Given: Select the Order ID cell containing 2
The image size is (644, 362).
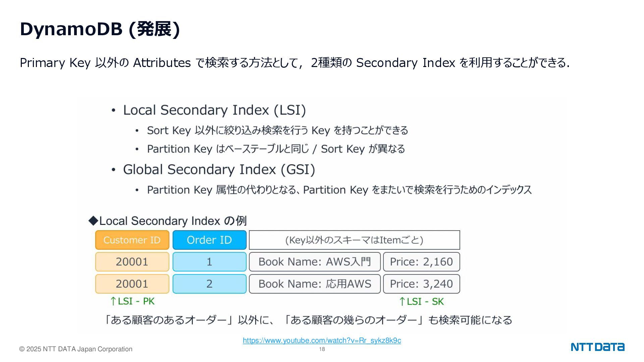Looking at the screenshot, I should (x=209, y=284).
